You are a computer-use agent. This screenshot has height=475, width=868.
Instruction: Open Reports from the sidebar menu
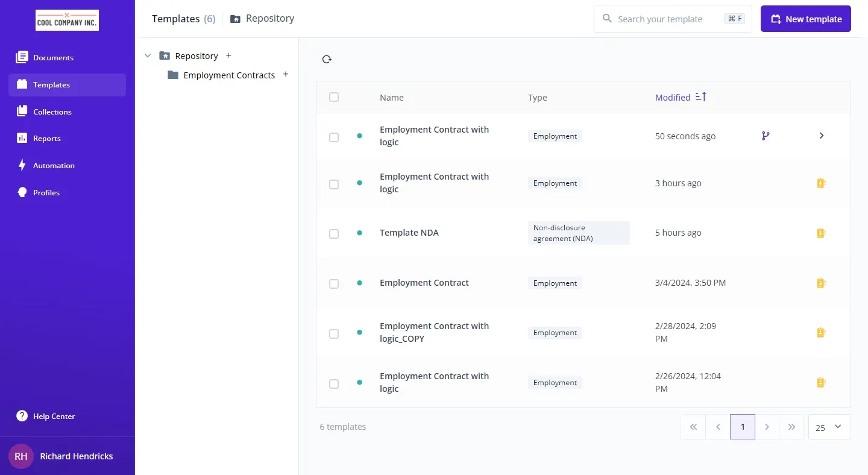pos(46,139)
